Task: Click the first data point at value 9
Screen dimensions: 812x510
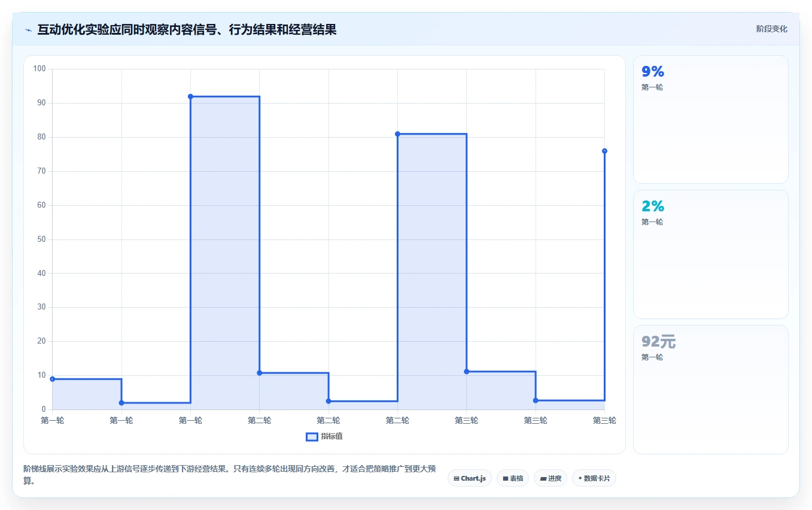Action: (x=53, y=379)
